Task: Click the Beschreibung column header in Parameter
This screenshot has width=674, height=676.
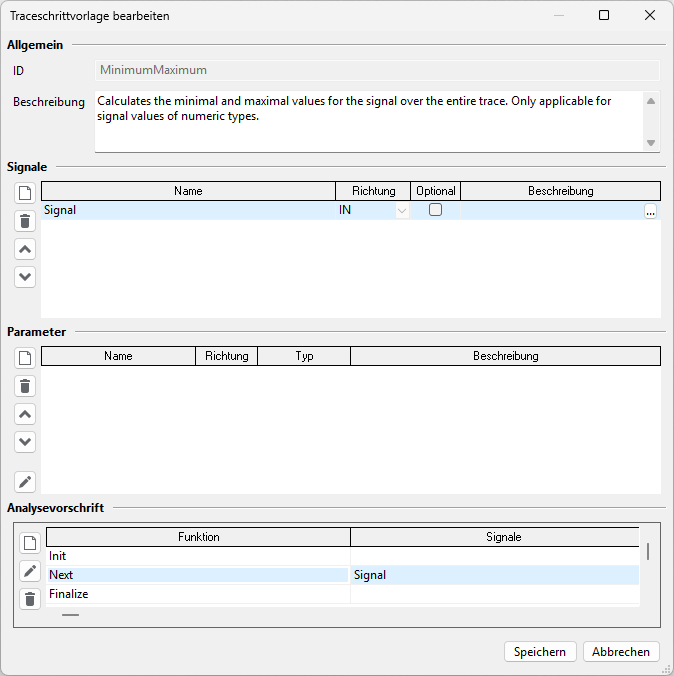Action: pyautogui.click(x=505, y=356)
